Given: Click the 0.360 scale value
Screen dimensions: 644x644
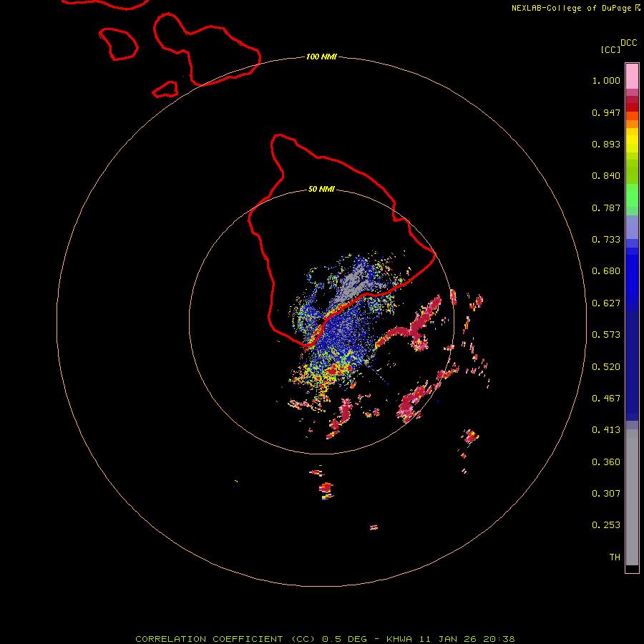Looking at the screenshot, I should (606, 462).
